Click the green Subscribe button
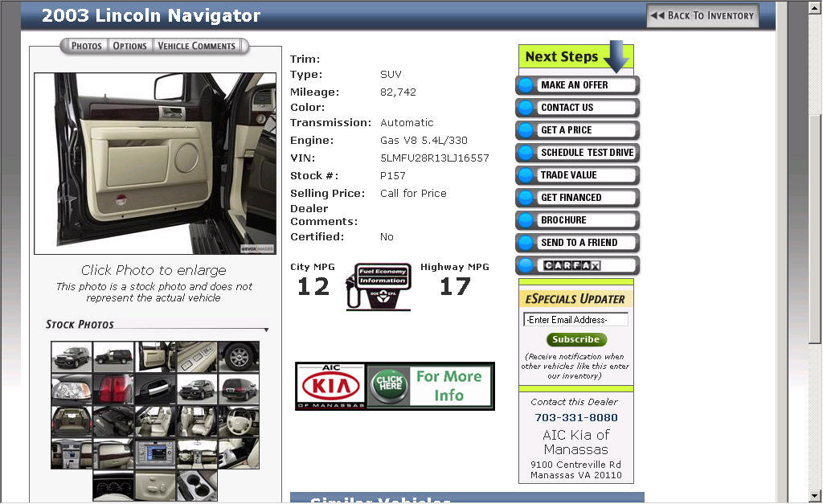 [576, 340]
